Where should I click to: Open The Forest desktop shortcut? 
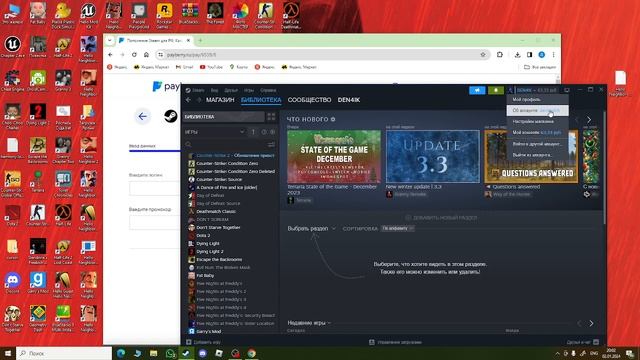[215, 13]
